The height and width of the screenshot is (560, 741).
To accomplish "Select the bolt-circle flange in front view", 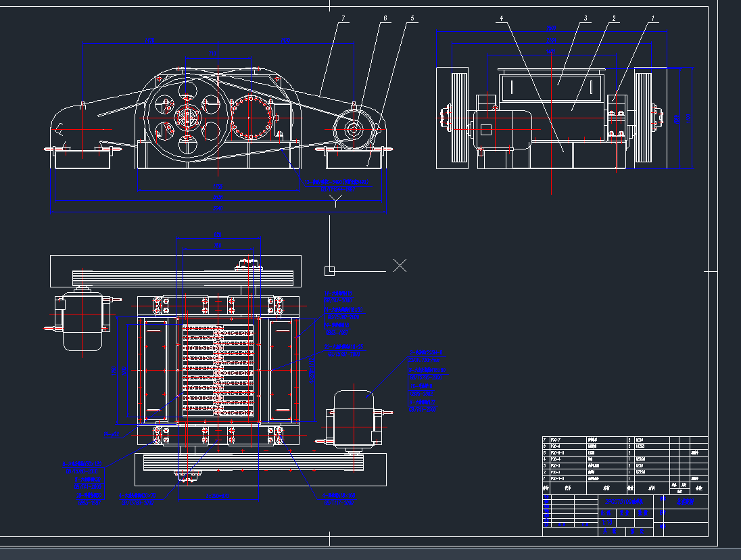I will [x=252, y=118].
